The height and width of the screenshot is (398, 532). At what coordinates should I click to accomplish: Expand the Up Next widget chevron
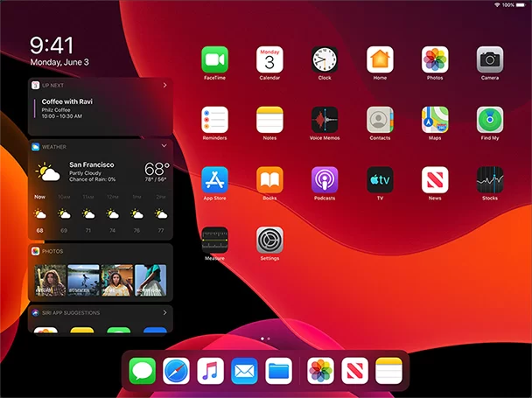[164, 85]
